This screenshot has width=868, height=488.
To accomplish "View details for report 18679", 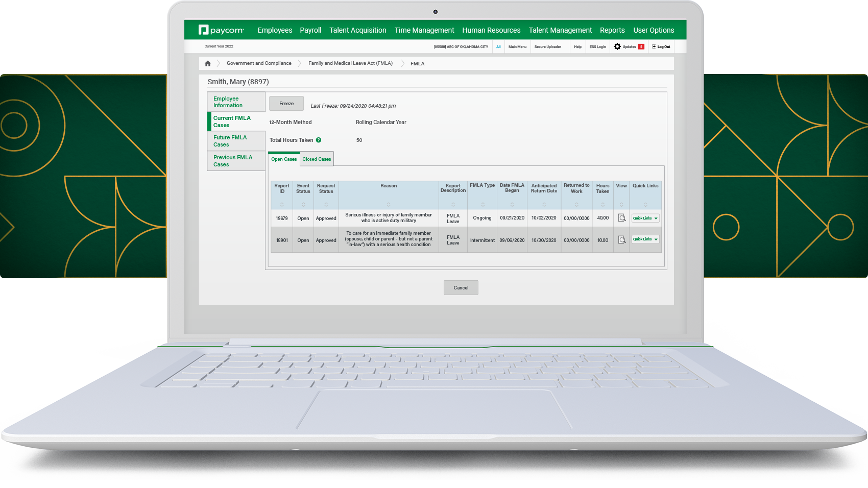I will (x=621, y=218).
